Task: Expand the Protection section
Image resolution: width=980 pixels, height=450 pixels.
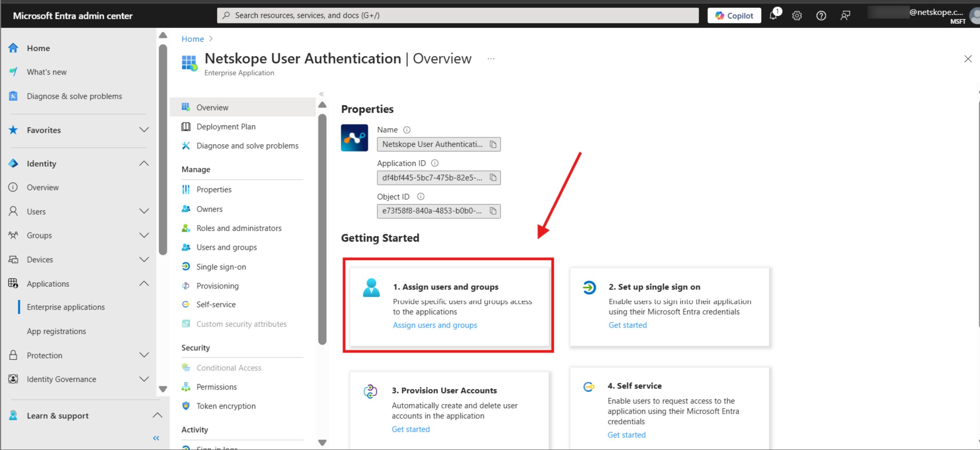Action: coord(144,355)
